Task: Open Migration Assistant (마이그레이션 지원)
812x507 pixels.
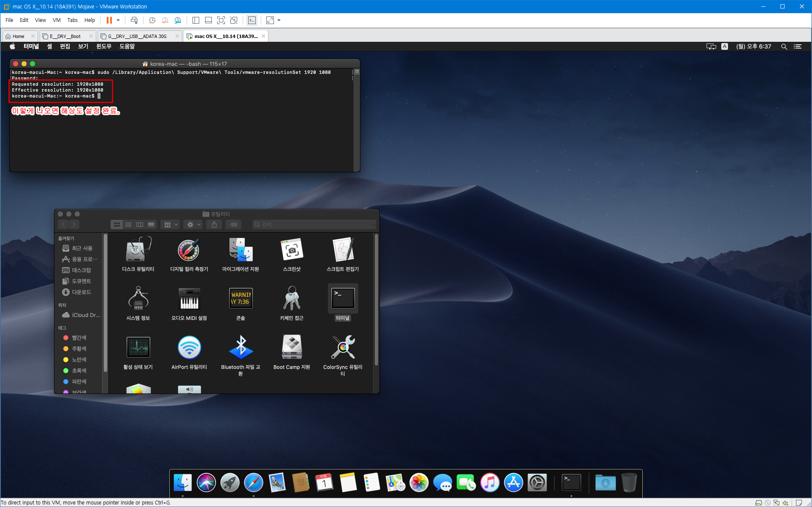Action: 241,249
